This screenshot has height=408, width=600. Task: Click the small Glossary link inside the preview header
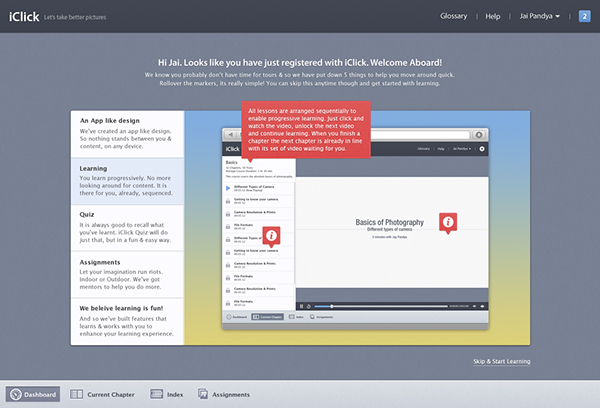[x=424, y=149]
